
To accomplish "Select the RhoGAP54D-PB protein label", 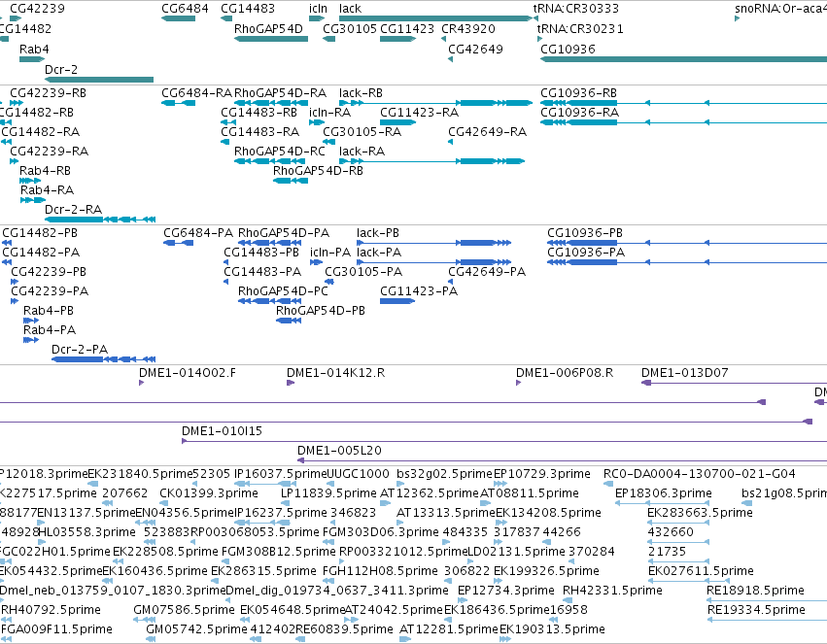I will (321, 311).
